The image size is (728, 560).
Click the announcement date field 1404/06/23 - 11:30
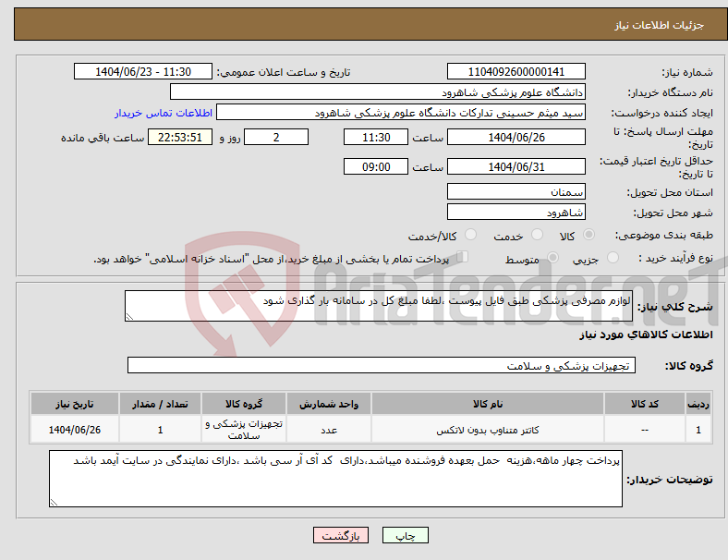pos(143,71)
